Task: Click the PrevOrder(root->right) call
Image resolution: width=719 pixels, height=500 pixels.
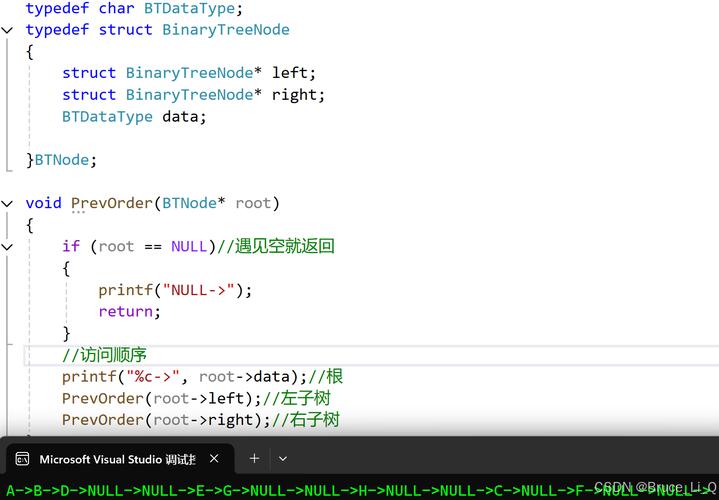Action: pos(166,420)
